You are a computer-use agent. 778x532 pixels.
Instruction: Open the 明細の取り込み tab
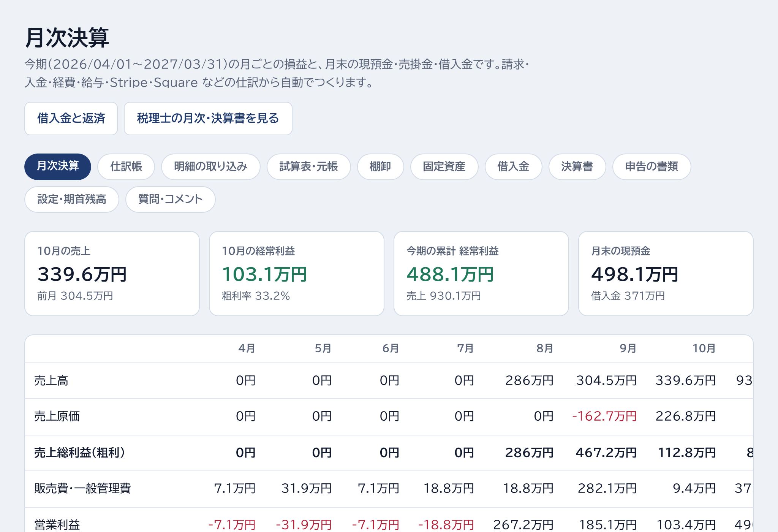coord(211,166)
